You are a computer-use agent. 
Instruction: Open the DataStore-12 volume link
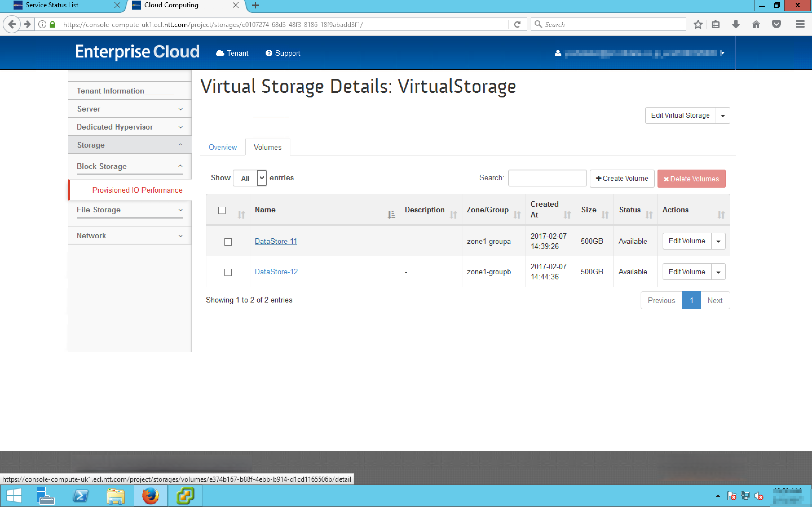276,272
